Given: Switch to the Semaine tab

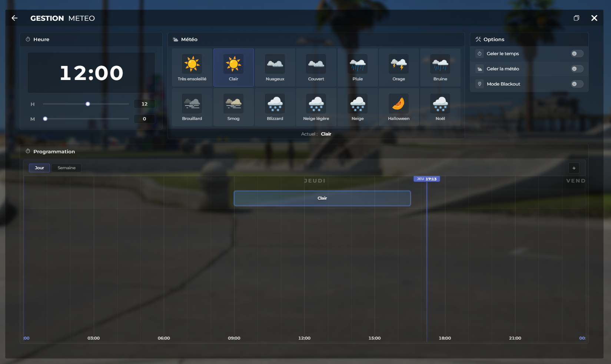Looking at the screenshot, I should (66, 168).
